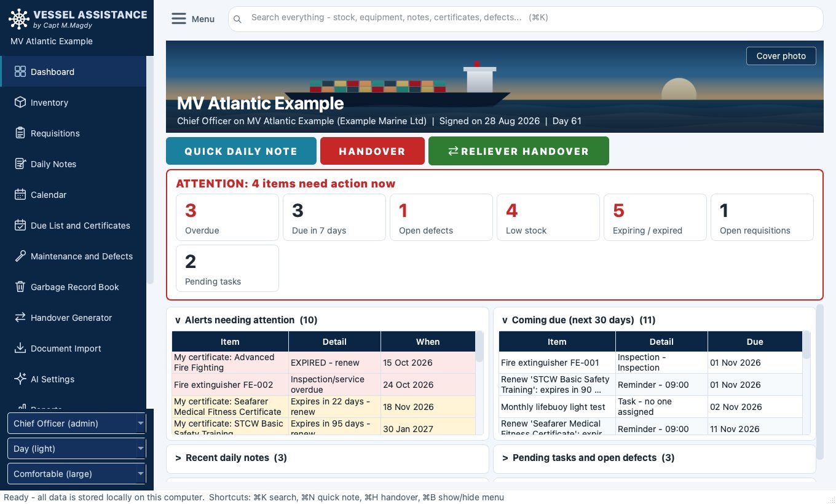Viewport: 836px width, 504px height.
Task: Click the Due in 7 days card
Action: point(334,217)
